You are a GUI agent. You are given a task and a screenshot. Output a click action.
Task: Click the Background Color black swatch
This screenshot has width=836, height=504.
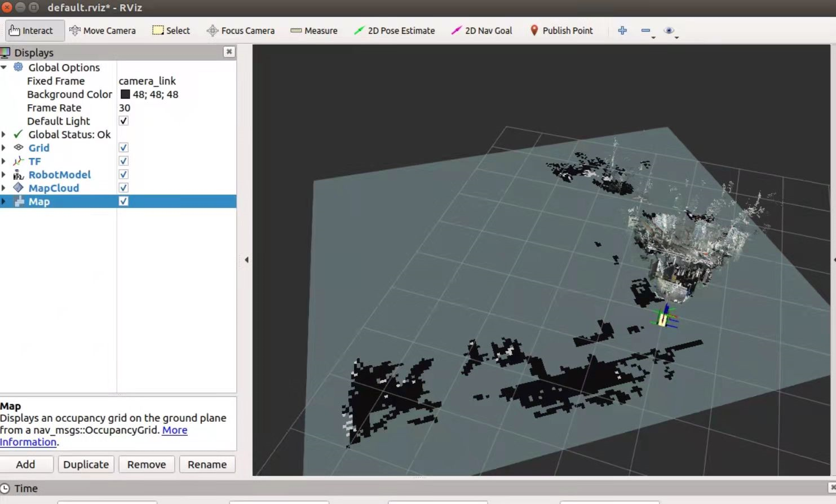[125, 95]
